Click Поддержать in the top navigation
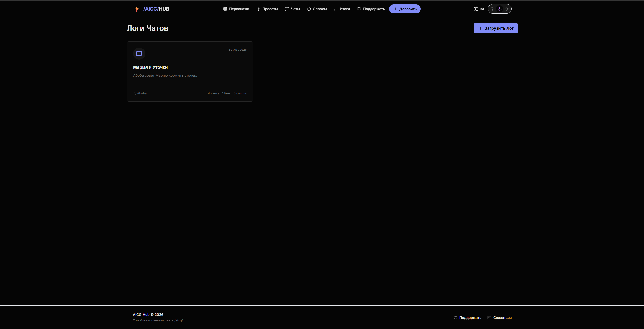Screen dimensions: 644x329 click(x=371, y=9)
